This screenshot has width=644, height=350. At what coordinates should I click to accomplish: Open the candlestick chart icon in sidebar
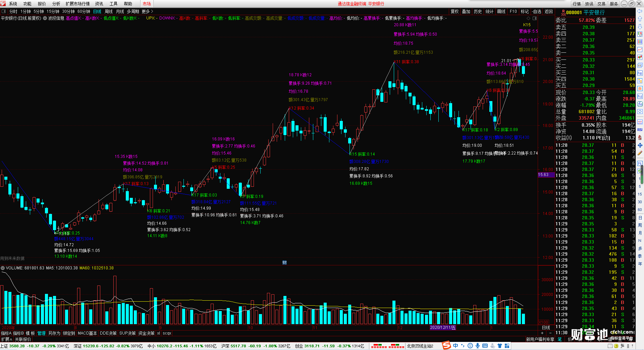640,57
